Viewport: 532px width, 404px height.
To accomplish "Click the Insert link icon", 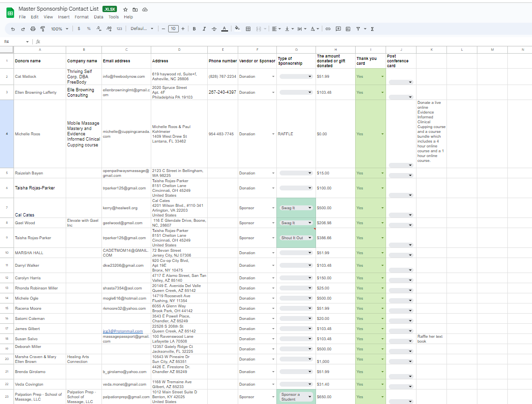I will (x=328, y=29).
